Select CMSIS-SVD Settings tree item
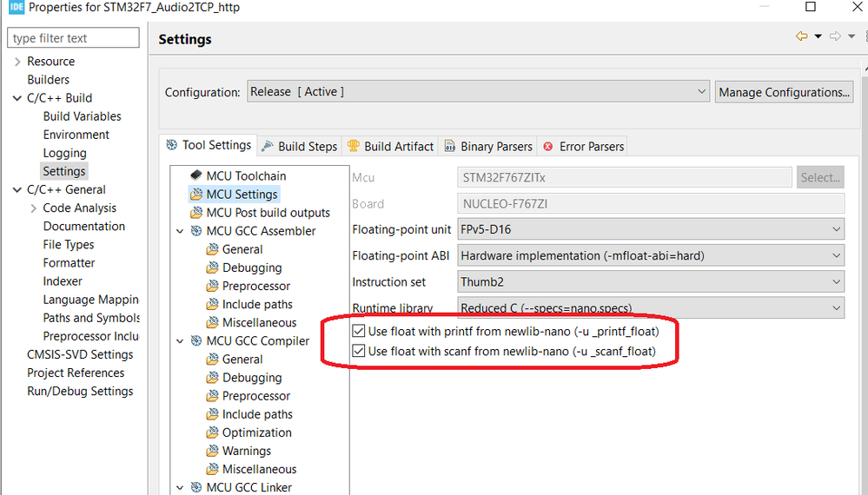The width and height of the screenshot is (868, 495). coord(80,354)
